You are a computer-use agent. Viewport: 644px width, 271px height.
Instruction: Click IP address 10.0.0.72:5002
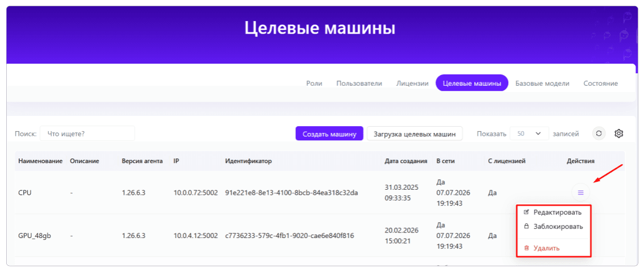coord(195,192)
